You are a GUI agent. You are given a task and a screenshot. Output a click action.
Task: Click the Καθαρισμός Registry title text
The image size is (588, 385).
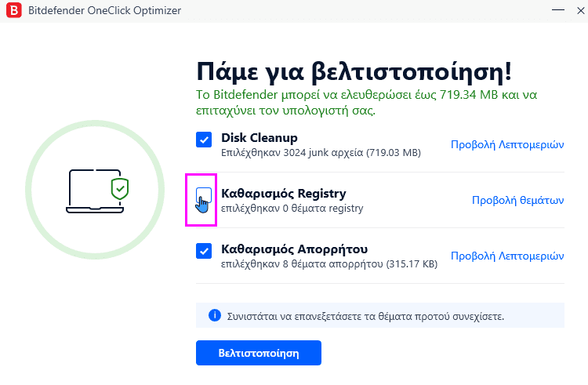pyautogui.click(x=284, y=194)
